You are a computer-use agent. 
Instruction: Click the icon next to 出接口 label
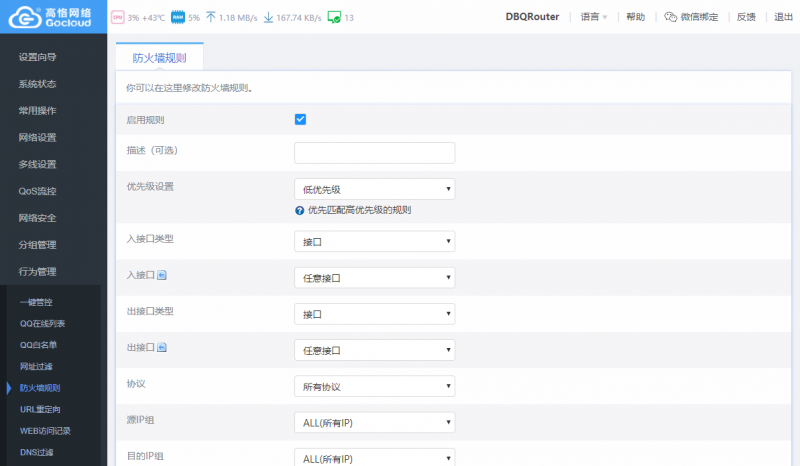(x=162, y=348)
